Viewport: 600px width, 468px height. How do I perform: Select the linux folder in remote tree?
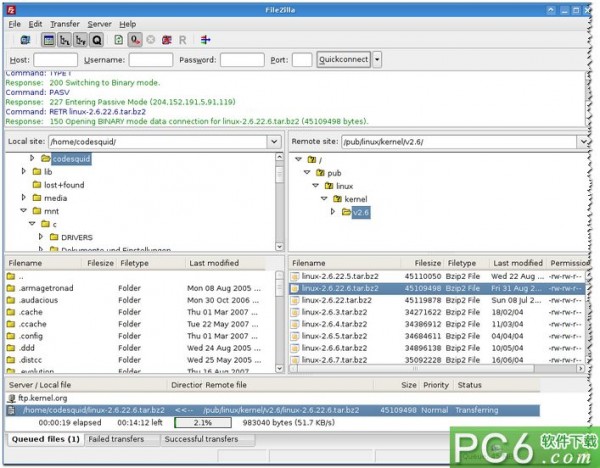pyautogui.click(x=344, y=186)
